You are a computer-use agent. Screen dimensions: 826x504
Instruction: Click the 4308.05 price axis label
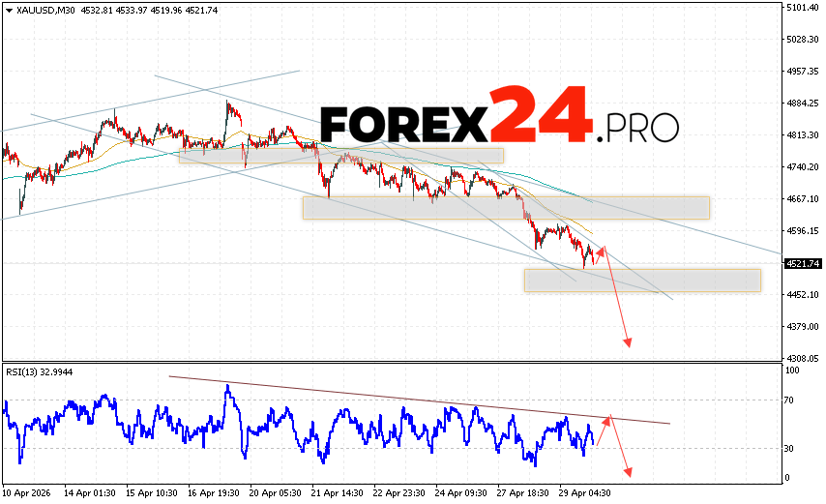tap(804, 358)
